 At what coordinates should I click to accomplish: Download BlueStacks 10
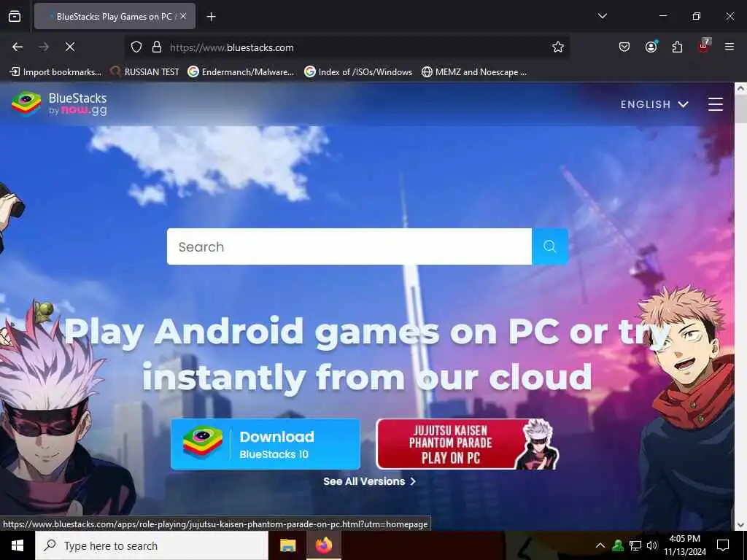pos(266,444)
